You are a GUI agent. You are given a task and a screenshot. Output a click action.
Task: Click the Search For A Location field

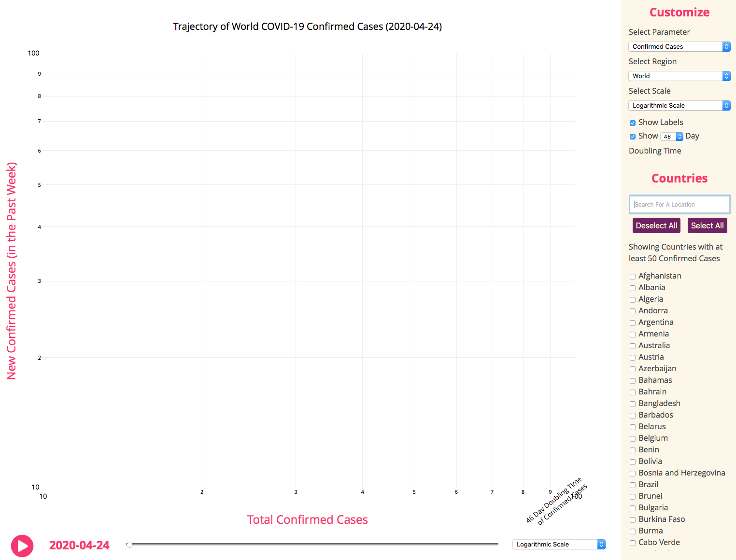(679, 204)
